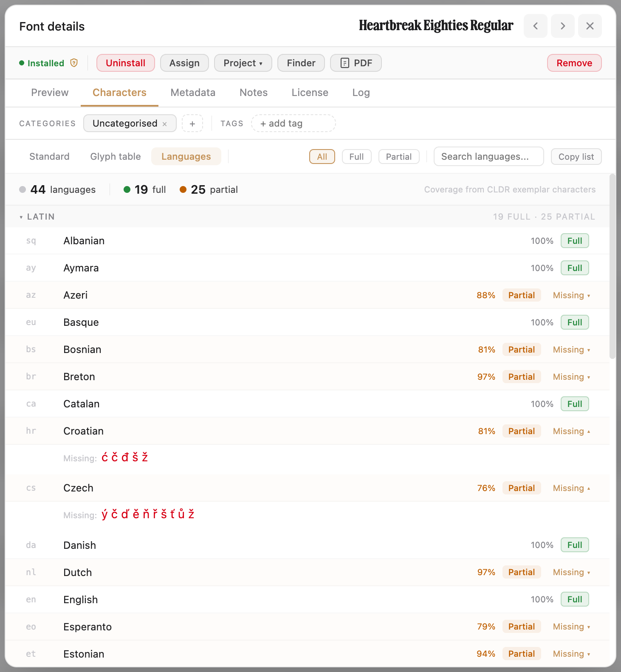This screenshot has height=672, width=621.
Task: Expand Missing characters for Azeri
Action: tap(571, 295)
